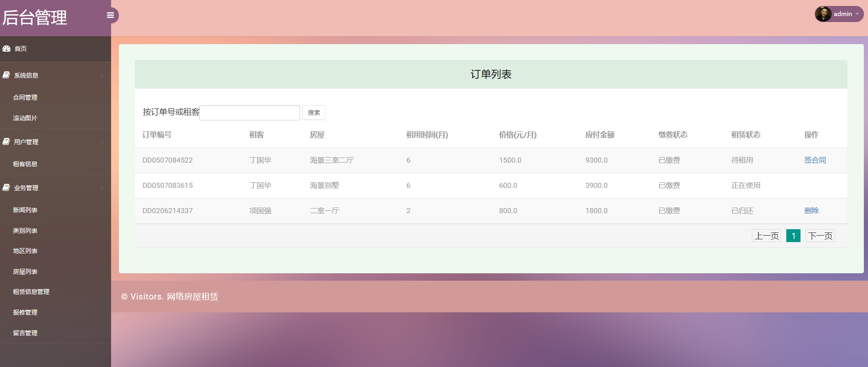The height and width of the screenshot is (367, 868).
Task: Click tenant name 项国强
Action: pos(260,211)
